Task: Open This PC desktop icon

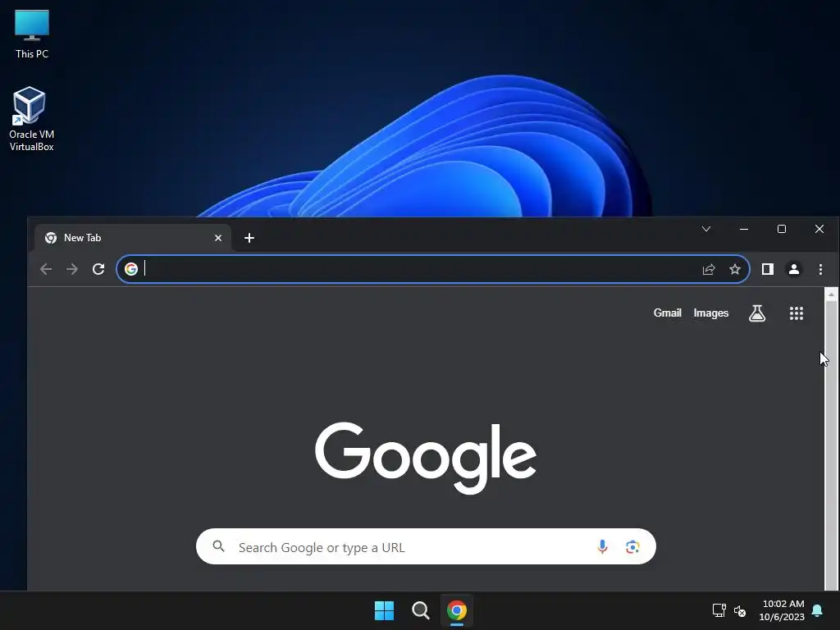Action: 32,34
